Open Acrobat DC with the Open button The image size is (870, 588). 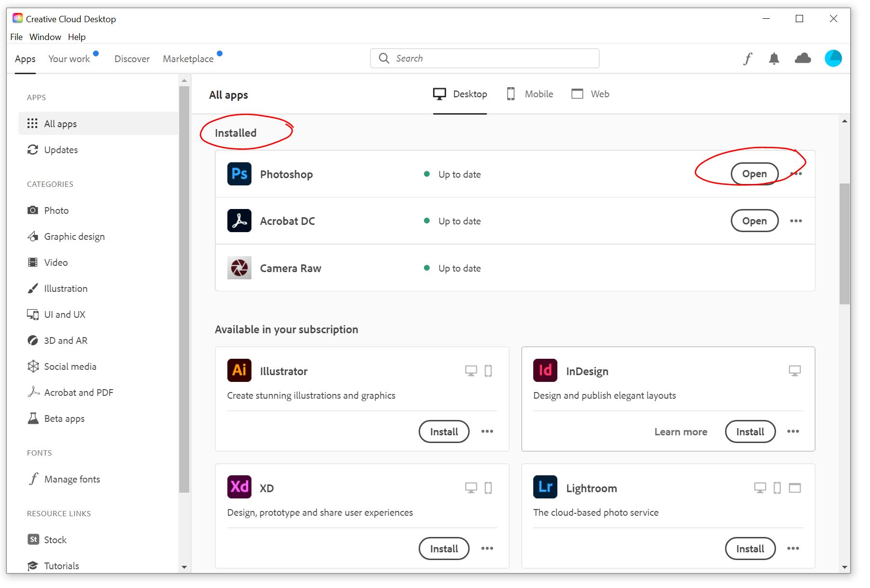click(754, 221)
